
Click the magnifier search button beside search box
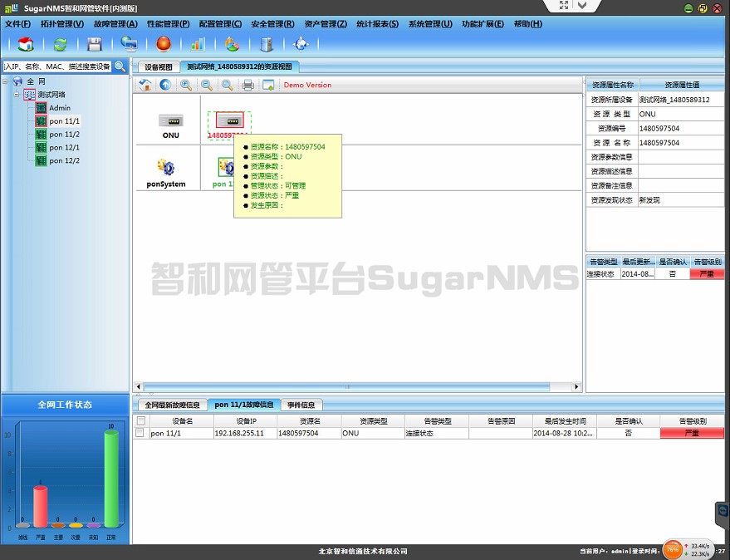[x=120, y=66]
